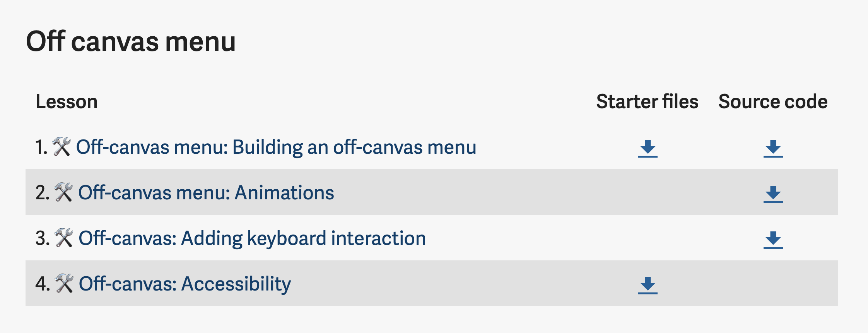Click the Starter files download icon for lesson 1

[x=647, y=147]
